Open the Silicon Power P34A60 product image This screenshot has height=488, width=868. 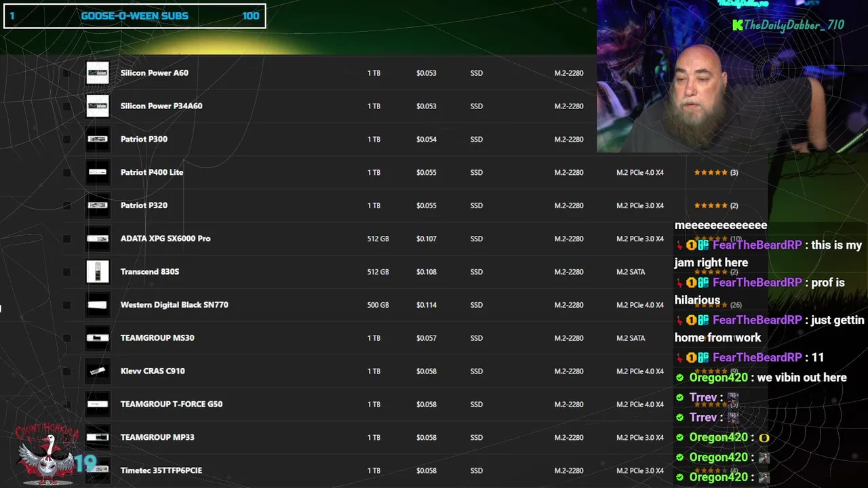tap(98, 106)
